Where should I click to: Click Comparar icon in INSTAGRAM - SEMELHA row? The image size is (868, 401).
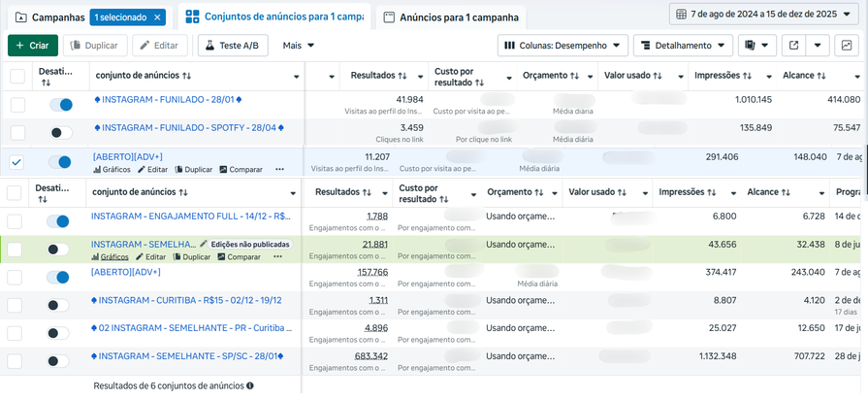point(240,257)
